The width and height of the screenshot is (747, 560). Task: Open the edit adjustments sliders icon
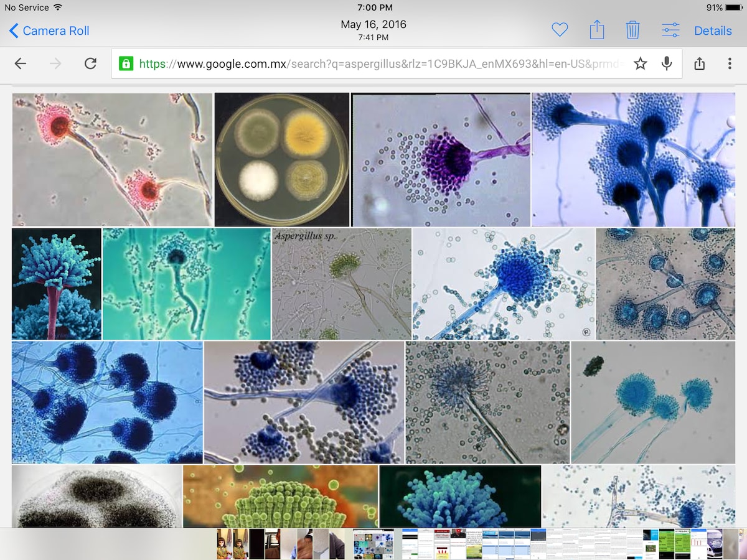click(670, 30)
